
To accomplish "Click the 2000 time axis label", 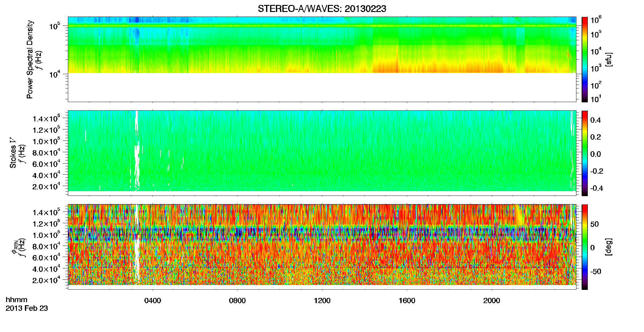I will 492,301.
